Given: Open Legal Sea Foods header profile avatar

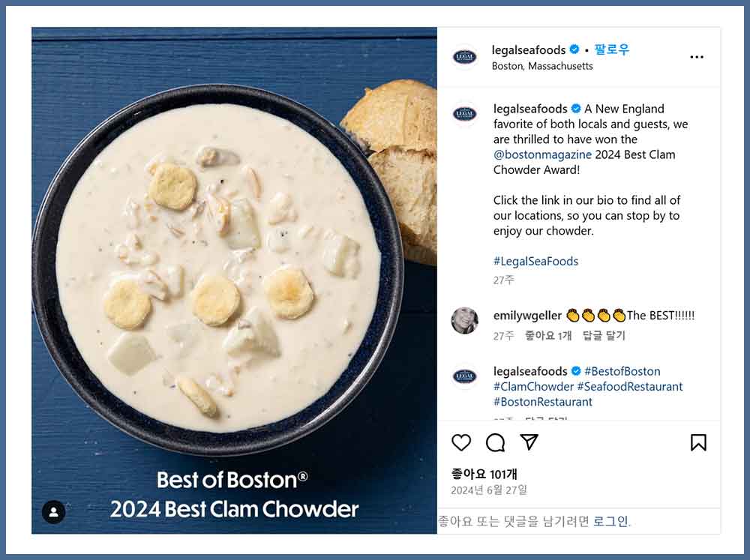Looking at the screenshot, I should (464, 58).
